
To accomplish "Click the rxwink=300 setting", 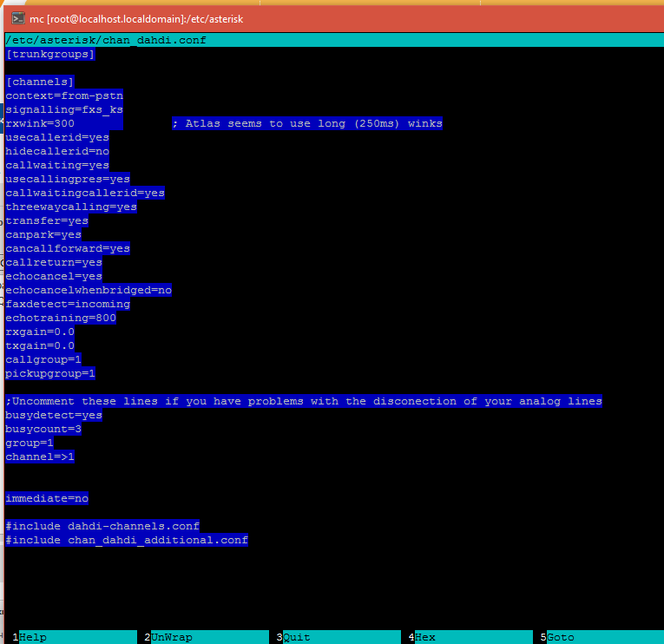I will (40, 123).
